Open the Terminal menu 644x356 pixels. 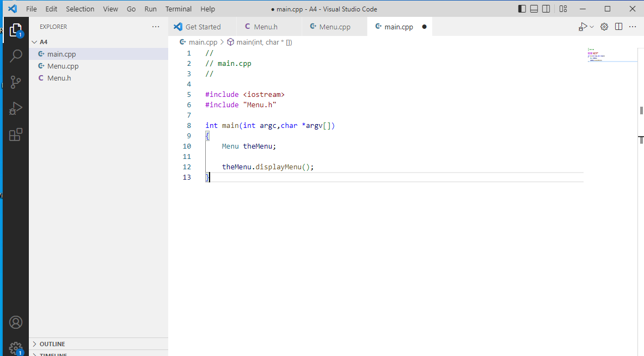(x=178, y=9)
